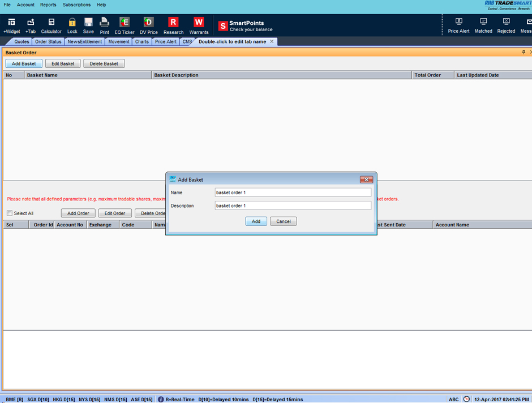Click the Account No column header
Screen dimensions: 532x403
click(x=70, y=225)
